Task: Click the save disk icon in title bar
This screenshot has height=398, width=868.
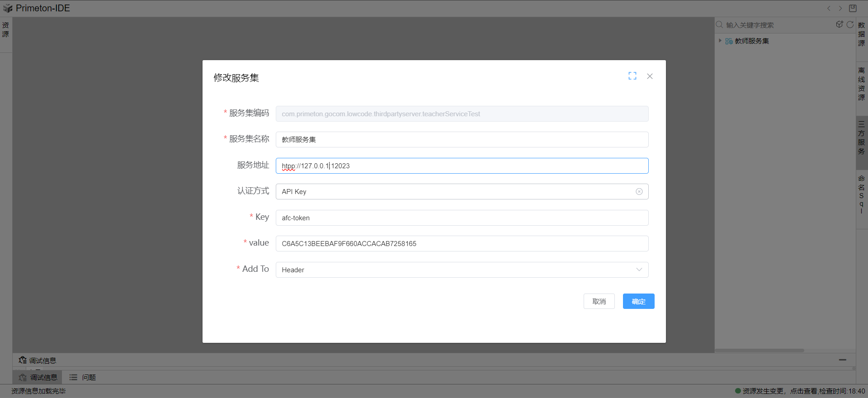Action: tap(853, 8)
